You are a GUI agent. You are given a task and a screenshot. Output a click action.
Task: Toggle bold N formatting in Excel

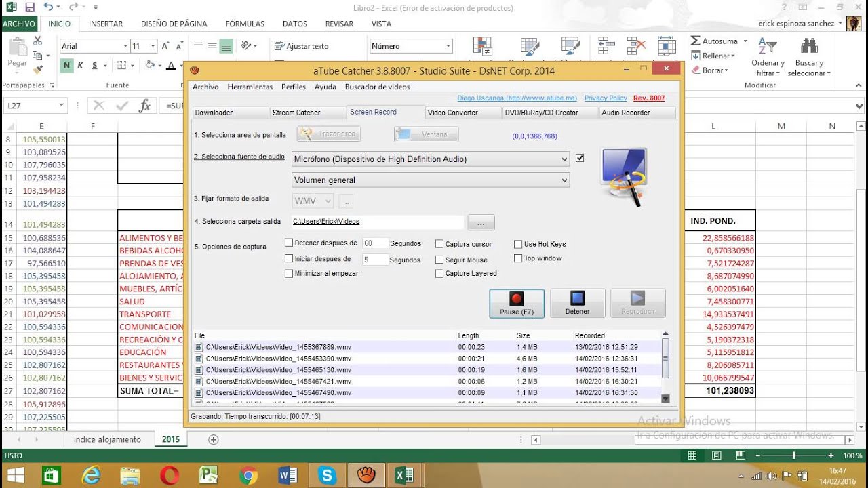[66, 66]
